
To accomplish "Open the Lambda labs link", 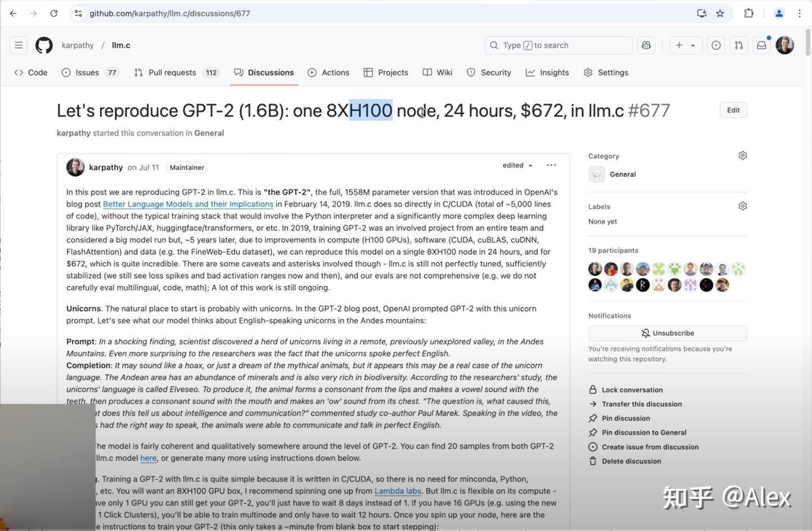I will [398, 490].
